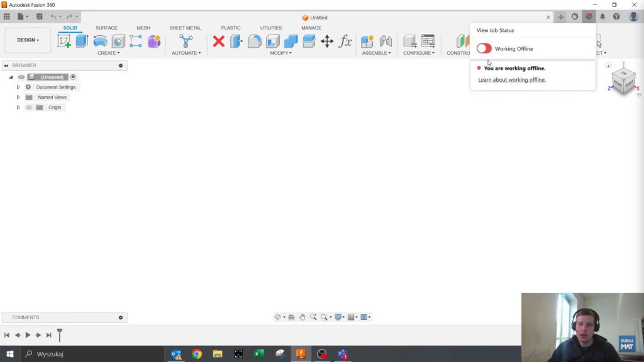Switch to the MESH tab
Screen dimensions: 644x362
pos(143,28)
